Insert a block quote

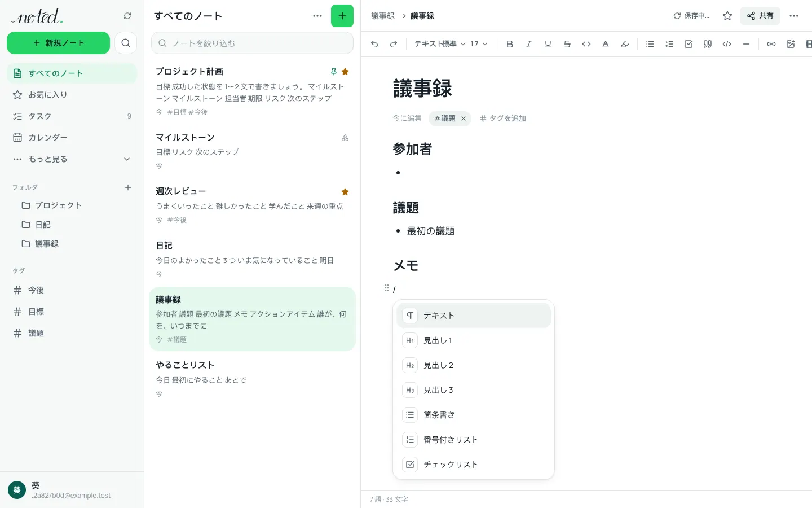[708, 44]
